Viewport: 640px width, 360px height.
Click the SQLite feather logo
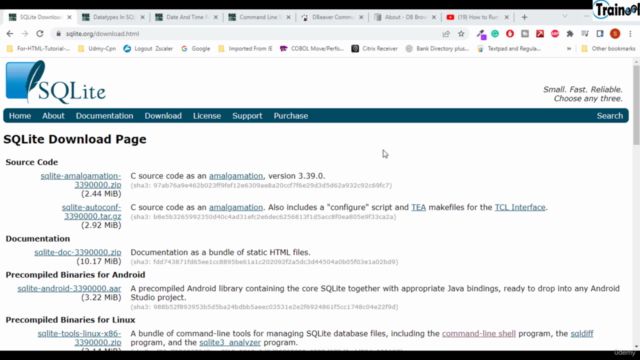click(55, 82)
